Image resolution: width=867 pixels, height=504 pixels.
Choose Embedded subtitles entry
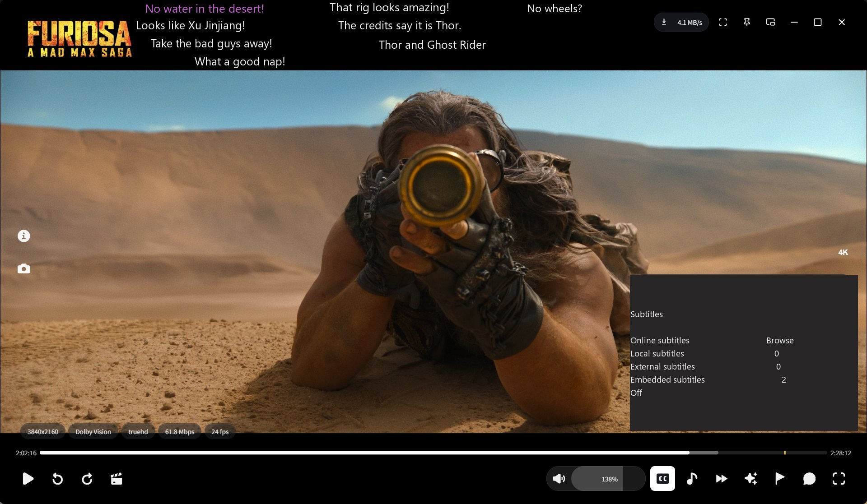pos(743,379)
